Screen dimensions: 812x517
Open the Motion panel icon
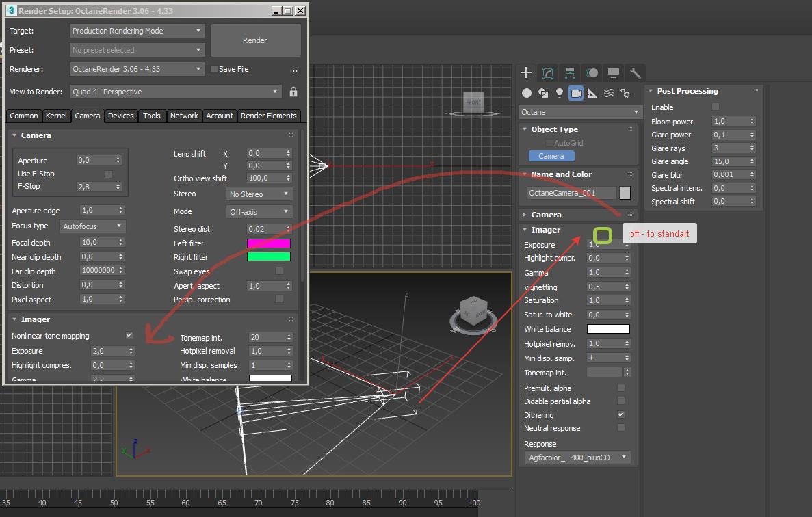[x=592, y=73]
